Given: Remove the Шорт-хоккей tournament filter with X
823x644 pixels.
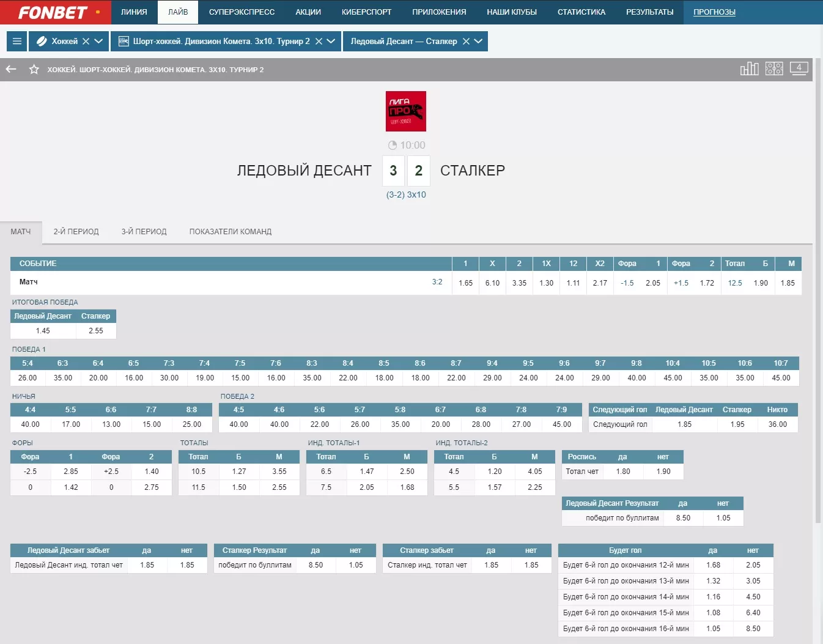Looking at the screenshot, I should point(319,42).
